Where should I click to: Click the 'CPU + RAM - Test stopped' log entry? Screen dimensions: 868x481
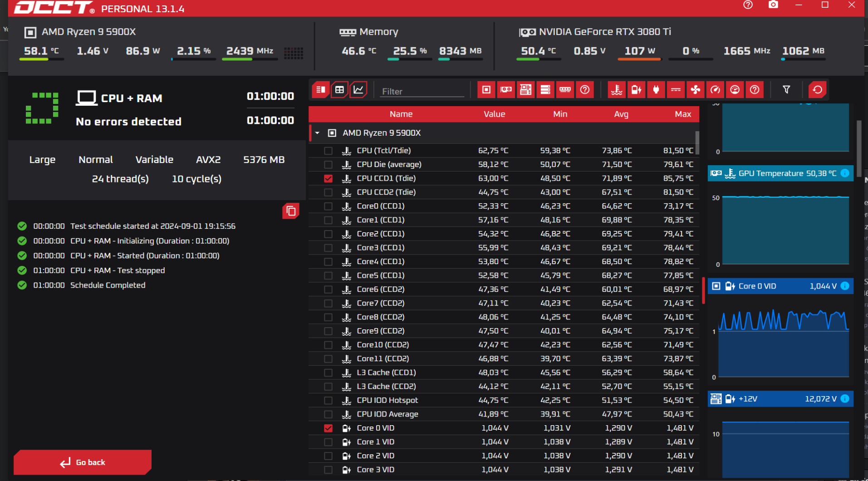118,270
